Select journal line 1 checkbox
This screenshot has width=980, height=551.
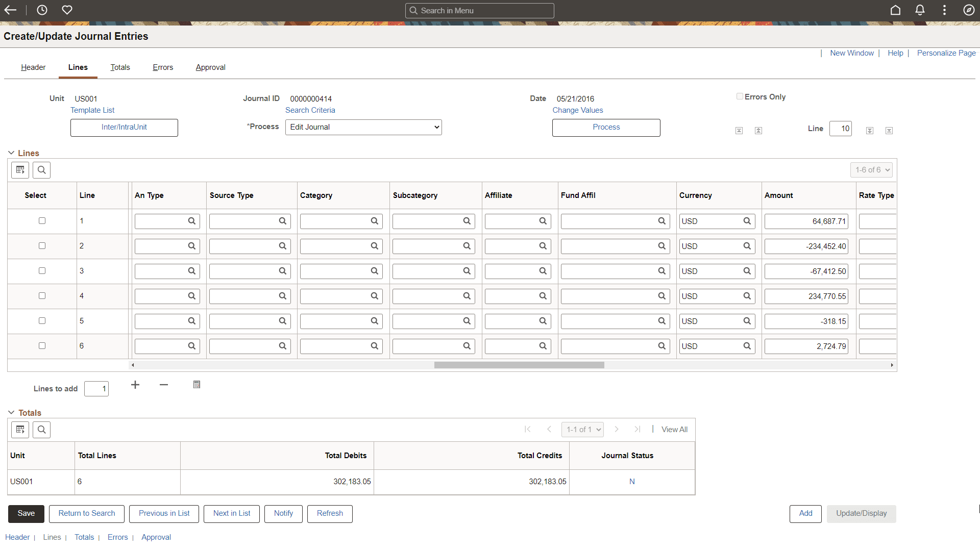[x=42, y=221]
